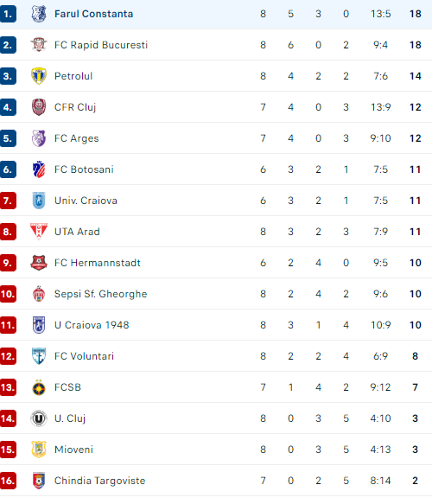The image size is (432, 504).
Task: Click the FCSB star crest icon
Action: pos(39,387)
